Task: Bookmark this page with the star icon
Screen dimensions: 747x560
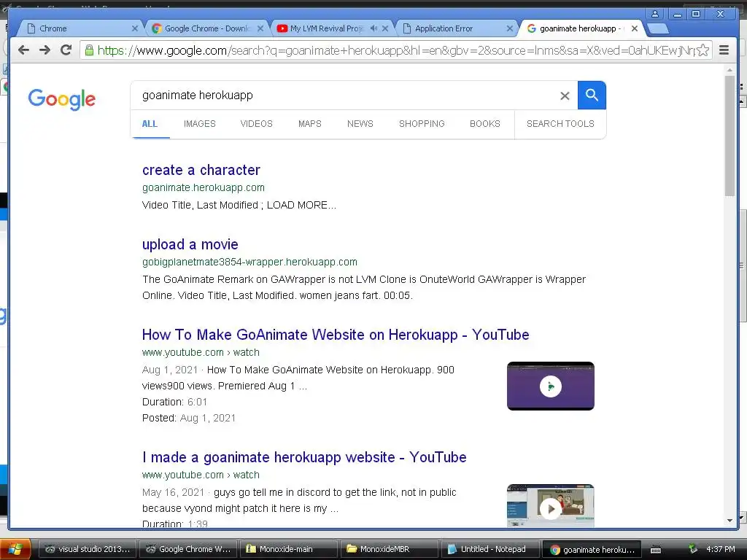Action: (703, 50)
